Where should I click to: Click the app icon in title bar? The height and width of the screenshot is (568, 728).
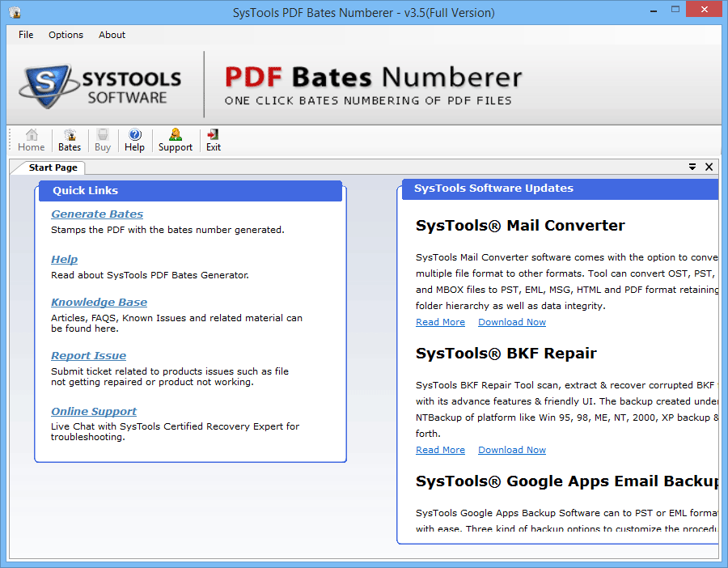15,12
